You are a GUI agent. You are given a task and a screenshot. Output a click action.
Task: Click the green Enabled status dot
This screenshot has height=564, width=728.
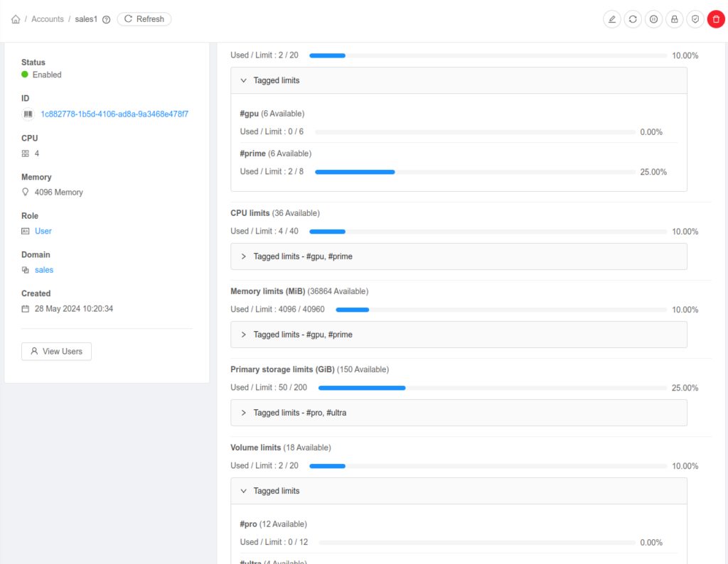pyautogui.click(x=25, y=74)
